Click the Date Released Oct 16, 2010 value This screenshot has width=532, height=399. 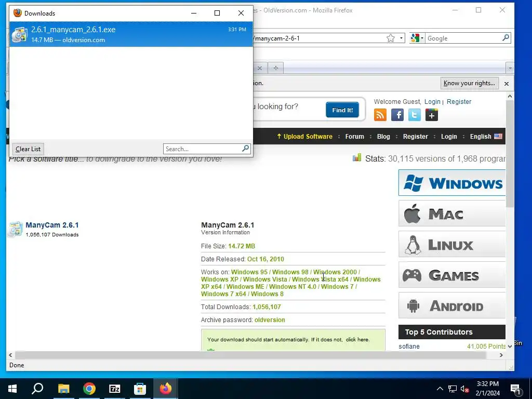coord(265,259)
